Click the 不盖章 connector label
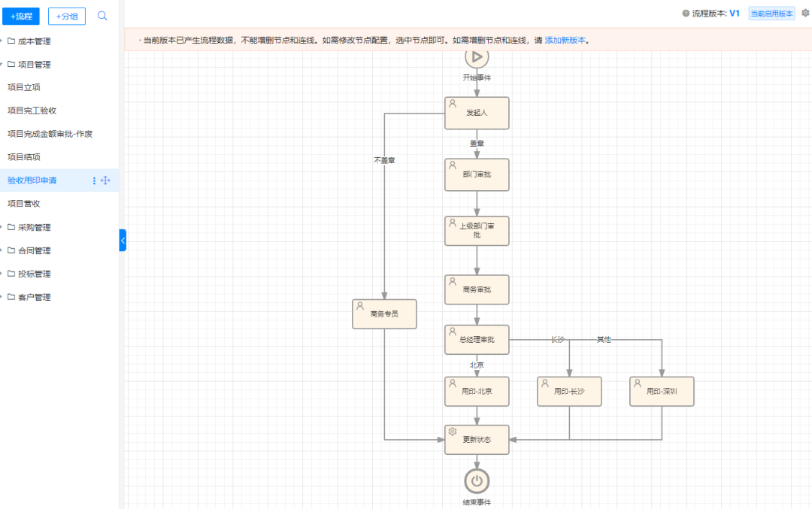The image size is (812, 509). [384, 160]
